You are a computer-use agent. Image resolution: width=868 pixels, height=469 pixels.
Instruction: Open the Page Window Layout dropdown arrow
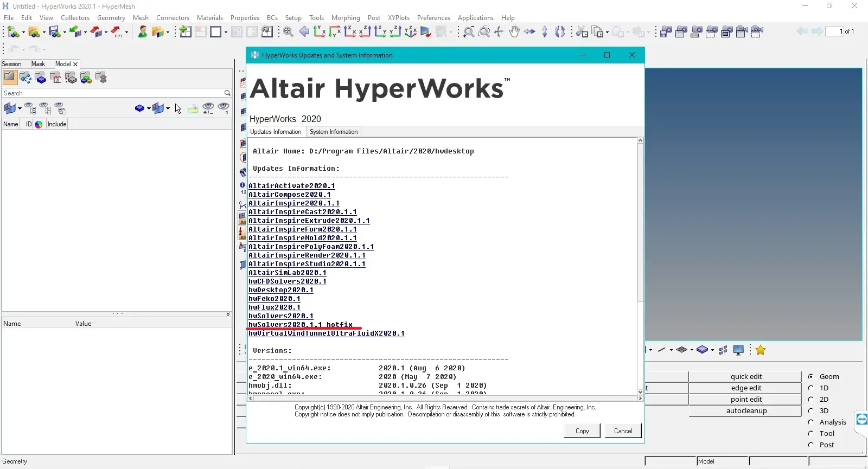click(x=226, y=33)
